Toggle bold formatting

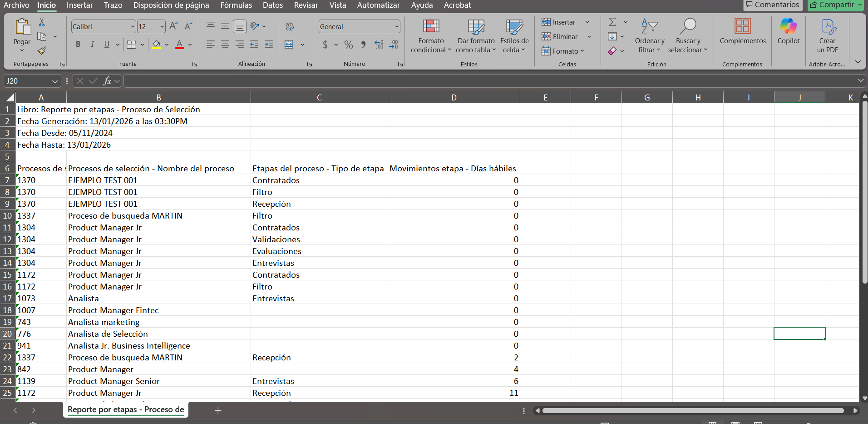78,45
